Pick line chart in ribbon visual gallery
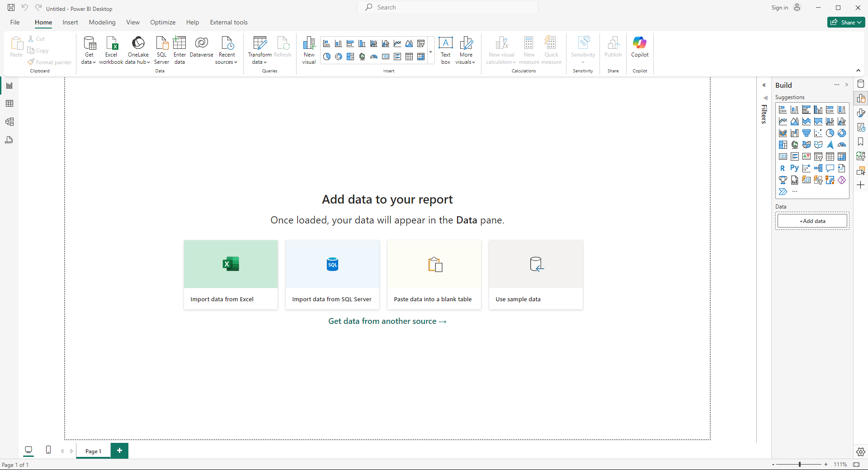868x470 pixels. point(397,43)
